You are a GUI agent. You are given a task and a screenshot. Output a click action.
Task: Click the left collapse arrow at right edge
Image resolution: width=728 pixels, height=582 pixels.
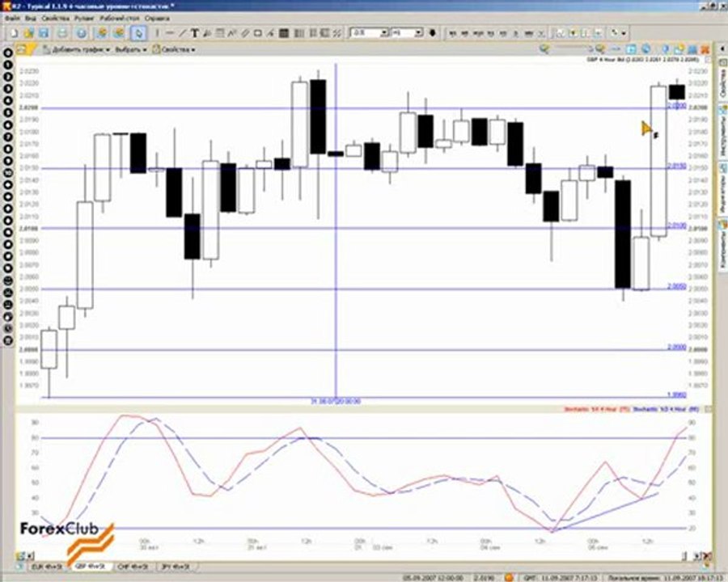(x=722, y=48)
